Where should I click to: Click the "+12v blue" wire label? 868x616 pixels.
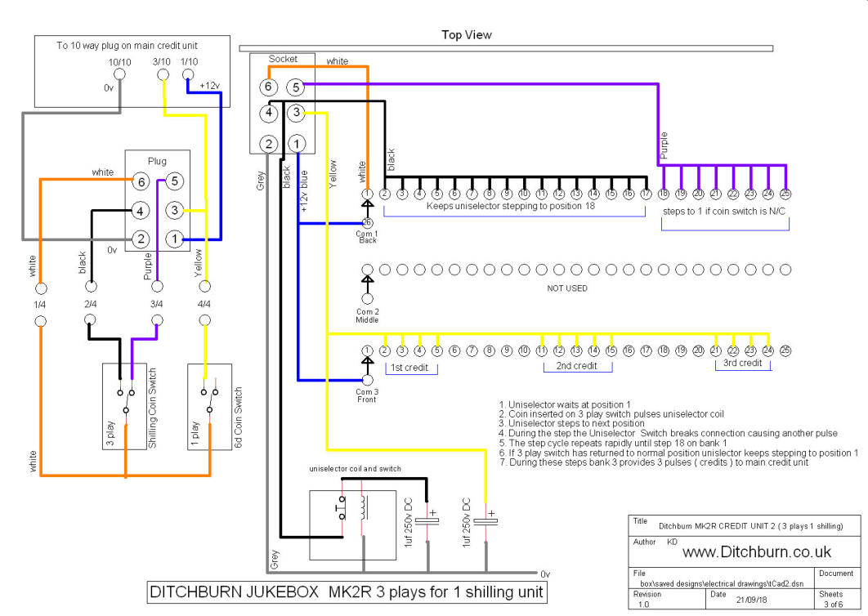coord(303,191)
